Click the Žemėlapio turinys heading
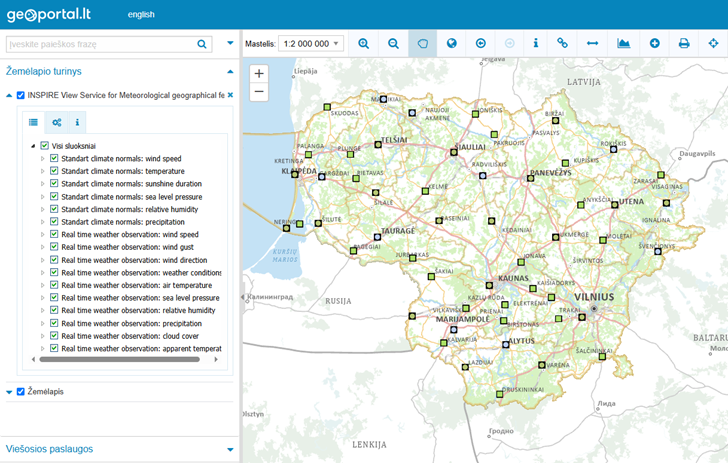The image size is (728, 463). (x=44, y=71)
